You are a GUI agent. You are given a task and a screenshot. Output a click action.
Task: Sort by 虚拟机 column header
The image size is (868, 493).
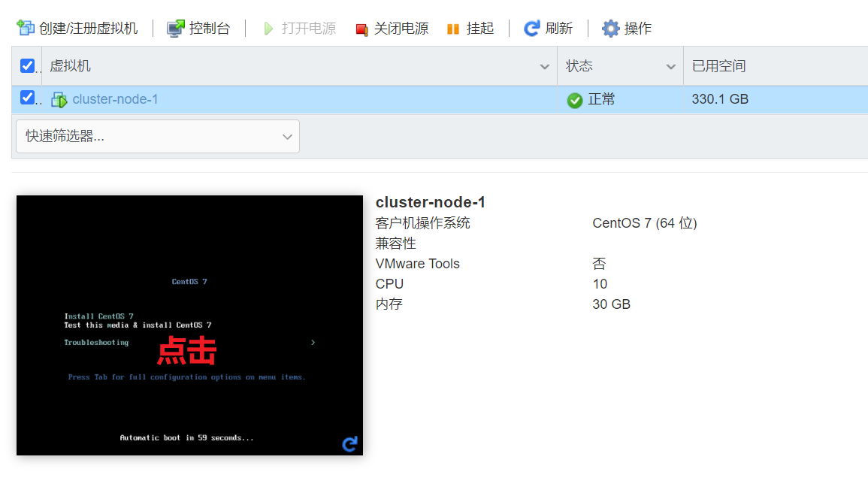pyautogui.click(x=70, y=66)
